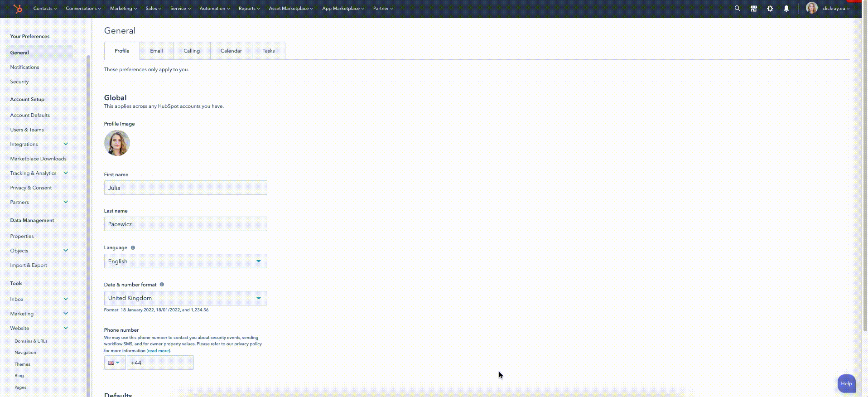Click the Language info icon
This screenshot has width=868, height=397.
click(x=133, y=248)
